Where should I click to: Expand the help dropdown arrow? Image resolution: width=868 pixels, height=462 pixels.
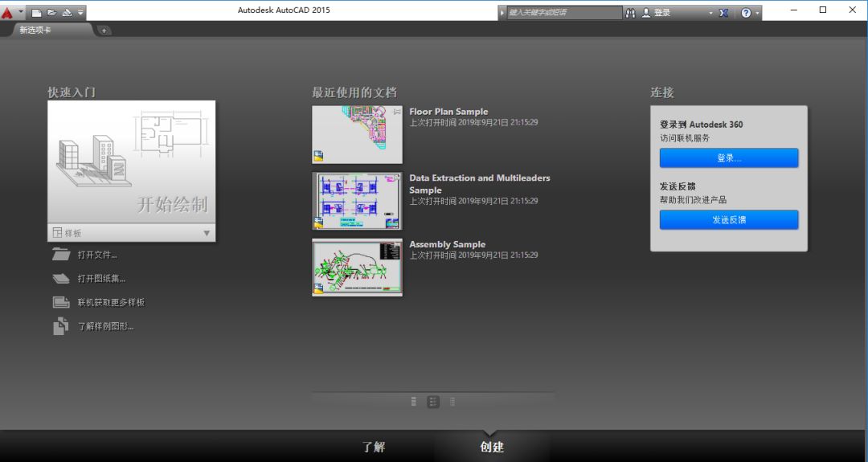757,13
